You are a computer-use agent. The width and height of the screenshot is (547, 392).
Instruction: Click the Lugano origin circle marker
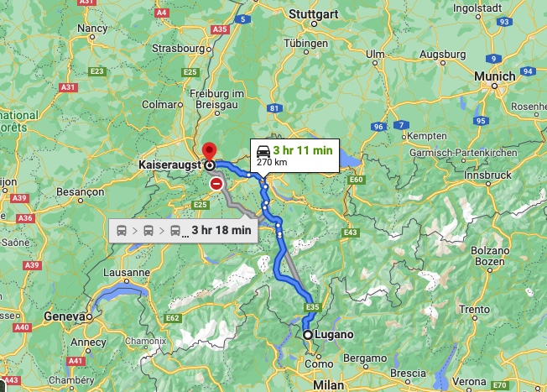click(307, 335)
